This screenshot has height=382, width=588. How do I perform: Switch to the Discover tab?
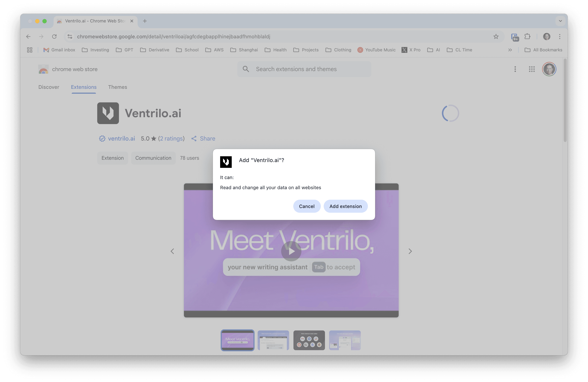49,87
